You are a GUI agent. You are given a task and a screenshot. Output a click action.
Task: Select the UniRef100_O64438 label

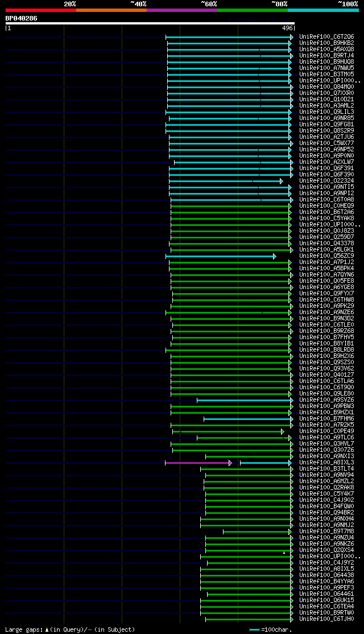click(x=327, y=575)
